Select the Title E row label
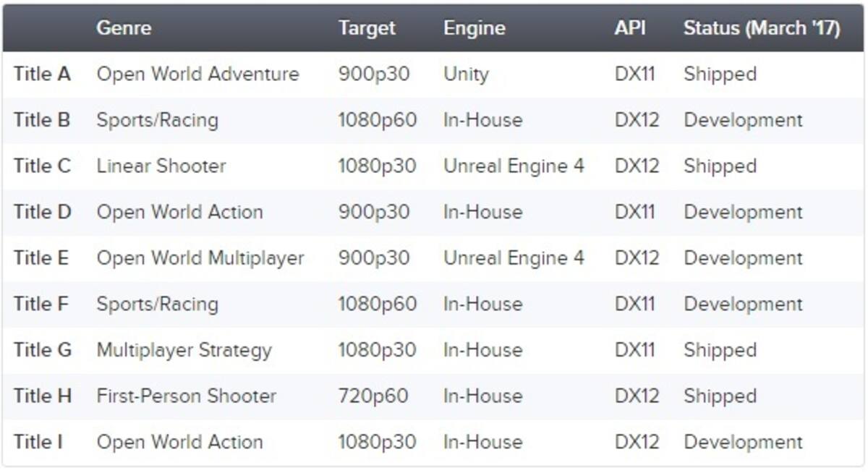The width and height of the screenshot is (868, 473). [41, 258]
